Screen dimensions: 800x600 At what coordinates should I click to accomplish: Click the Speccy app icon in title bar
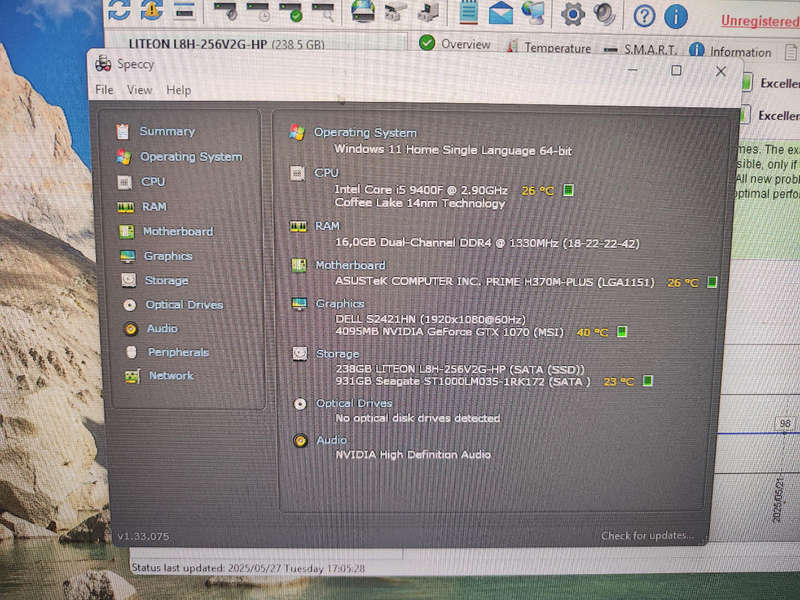point(103,64)
